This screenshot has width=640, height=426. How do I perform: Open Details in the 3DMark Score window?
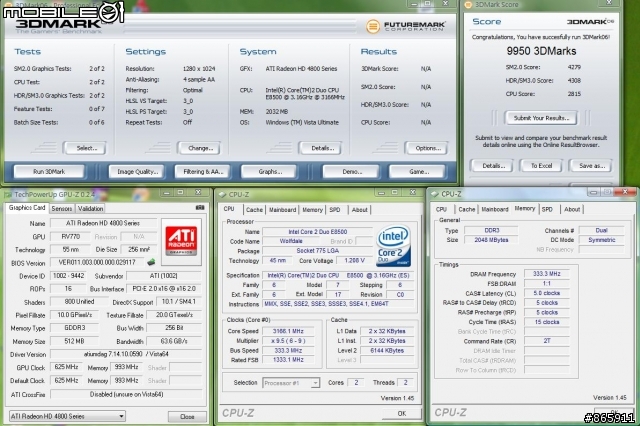pos(493,166)
